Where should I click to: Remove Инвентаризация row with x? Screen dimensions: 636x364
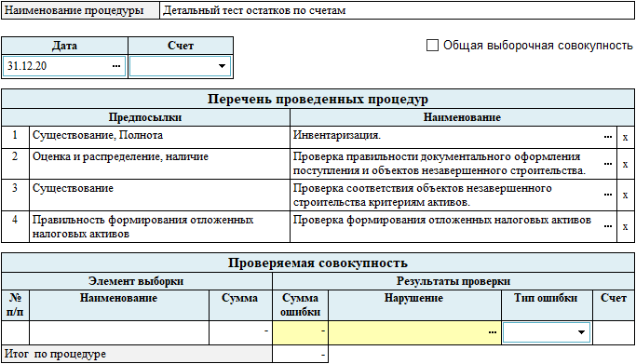(x=626, y=138)
